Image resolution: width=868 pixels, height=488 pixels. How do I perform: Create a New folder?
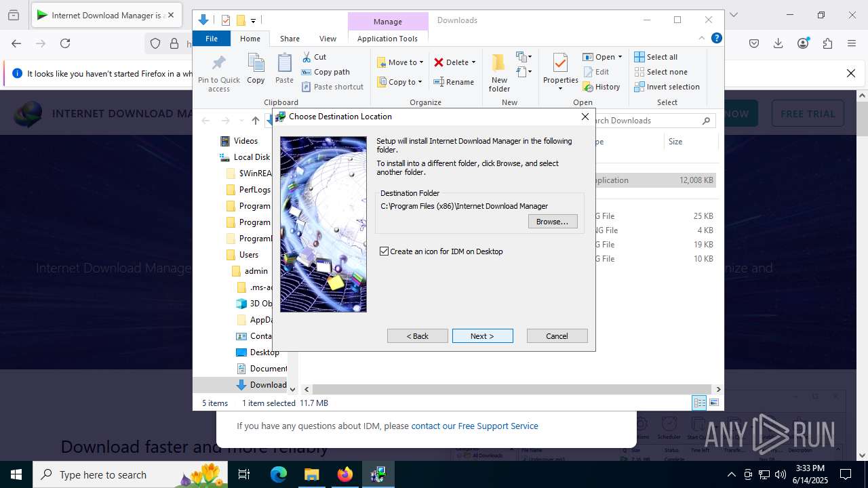[x=499, y=73]
